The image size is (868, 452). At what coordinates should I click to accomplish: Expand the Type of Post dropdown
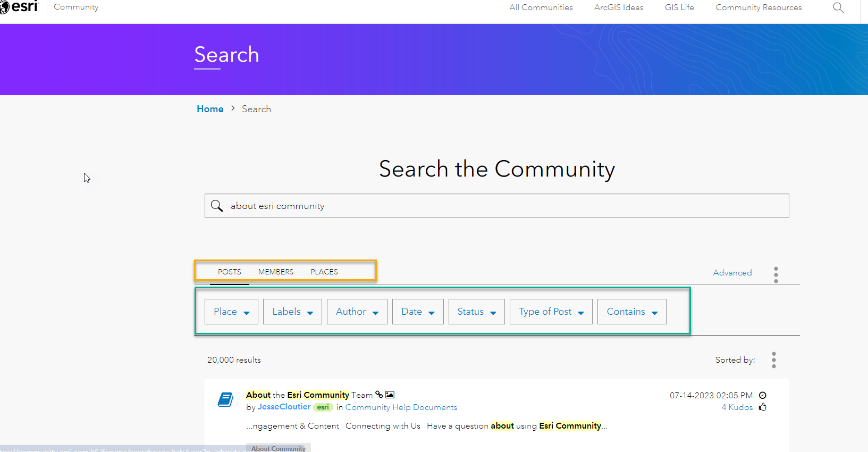coord(551,312)
